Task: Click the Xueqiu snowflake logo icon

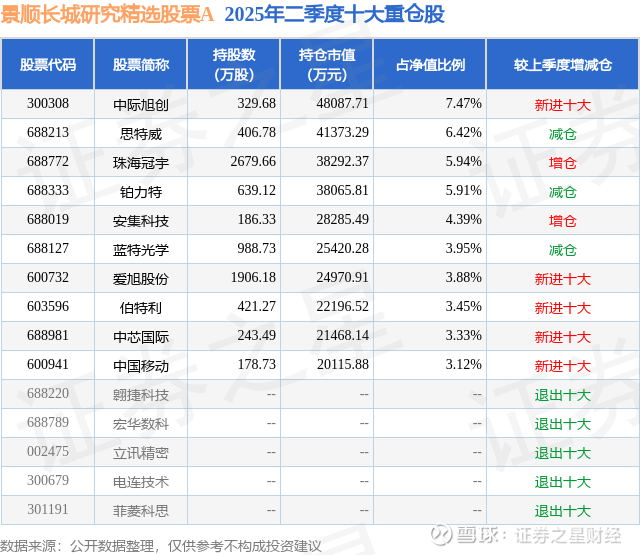Action: click(441, 535)
